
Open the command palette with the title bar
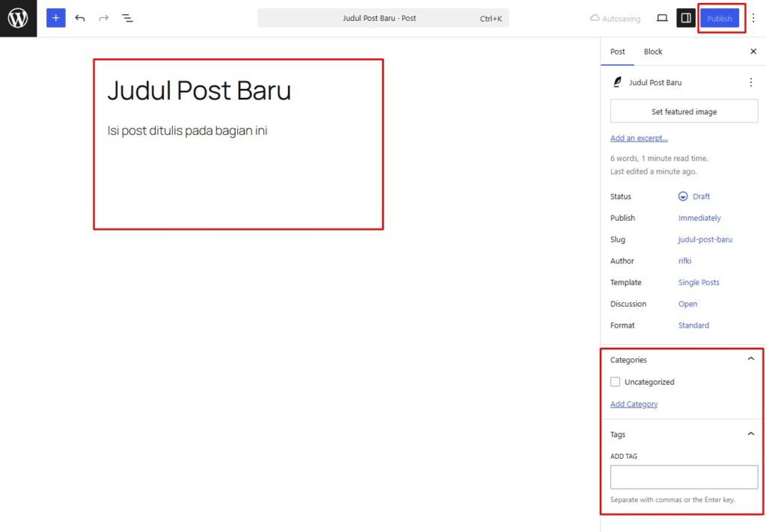coord(383,18)
